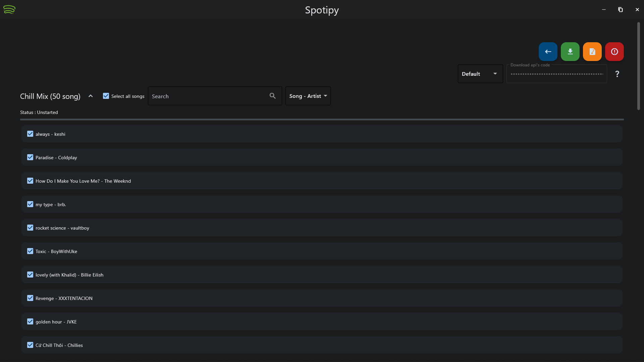The height and width of the screenshot is (362, 644).
Task: Click the Revenge - XXXTENTACION song text
Action: click(64, 298)
